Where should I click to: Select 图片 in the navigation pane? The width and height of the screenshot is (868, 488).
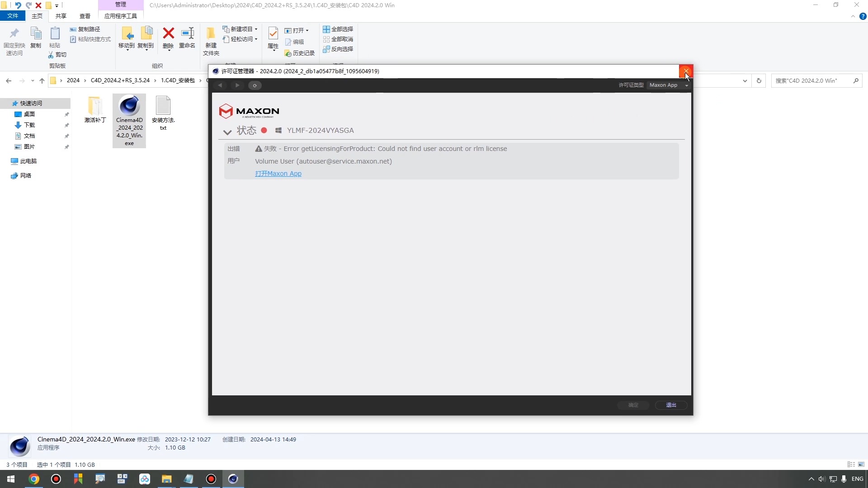click(29, 147)
